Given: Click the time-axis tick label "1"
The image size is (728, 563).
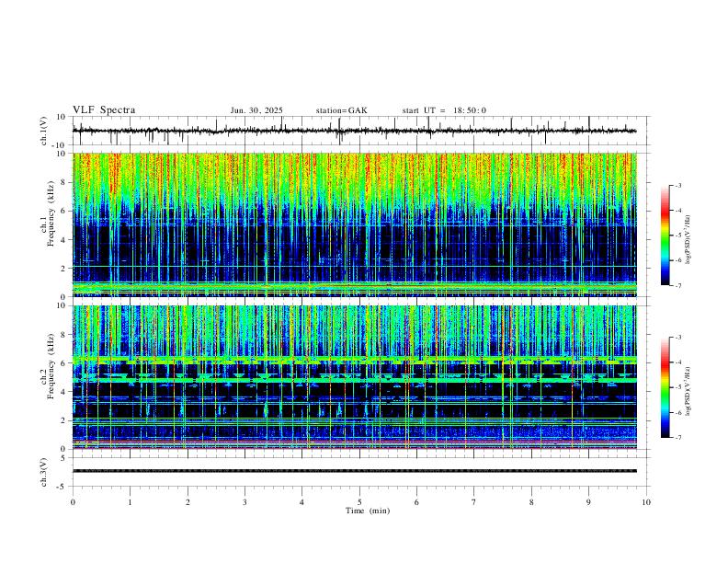Looking at the screenshot, I should coord(131,502).
